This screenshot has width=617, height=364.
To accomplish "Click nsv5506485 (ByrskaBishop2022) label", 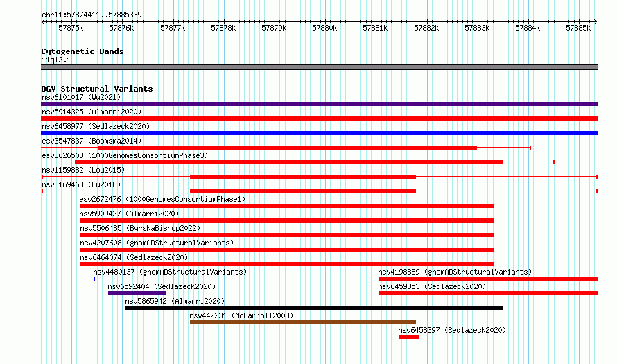I will click(x=140, y=228).
